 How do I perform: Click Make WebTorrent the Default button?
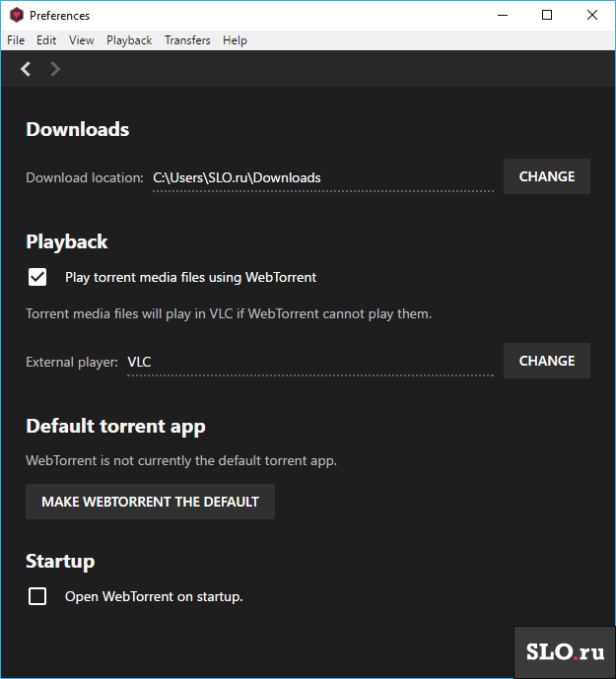[x=150, y=502]
